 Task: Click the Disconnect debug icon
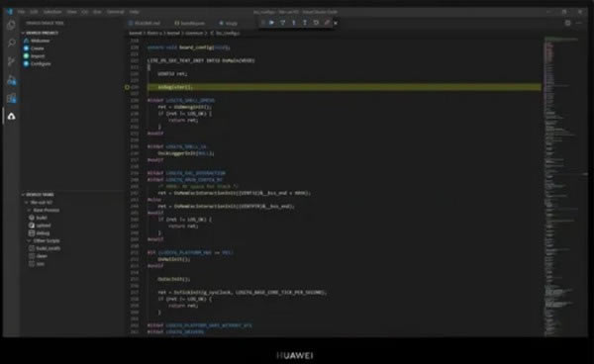pos(327,23)
